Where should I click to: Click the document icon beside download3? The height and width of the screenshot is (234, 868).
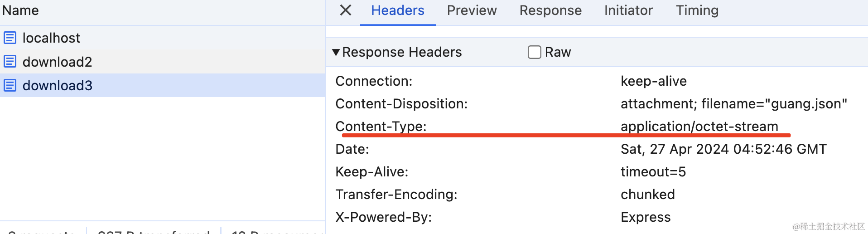pos(10,85)
